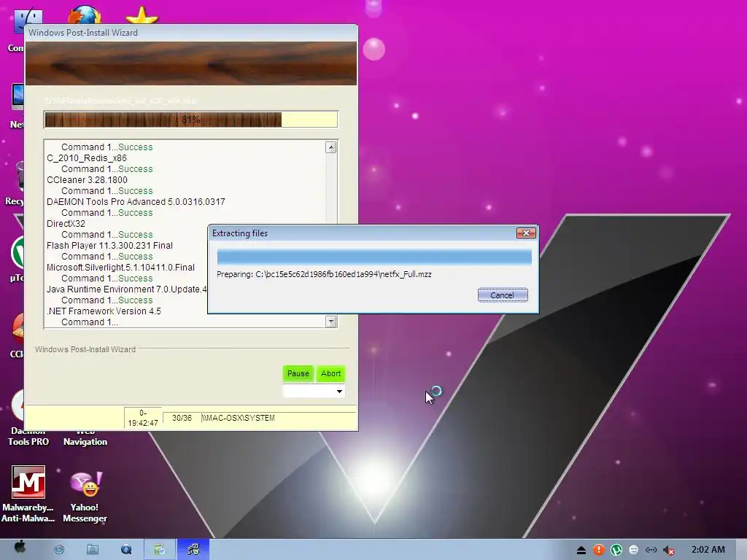Select the Java Runtime Environment log entry
The image size is (747, 560).
point(127,289)
